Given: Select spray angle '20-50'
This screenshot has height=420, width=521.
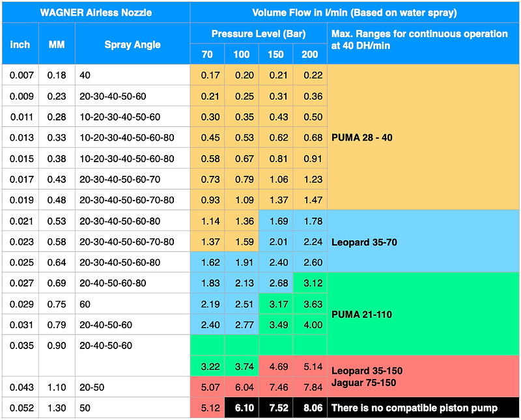Looking at the screenshot, I should click(92, 387).
